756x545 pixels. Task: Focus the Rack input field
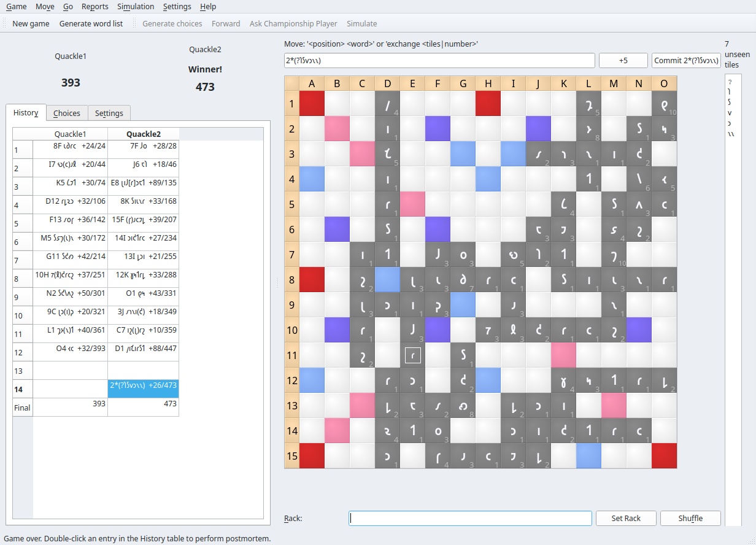coord(470,519)
